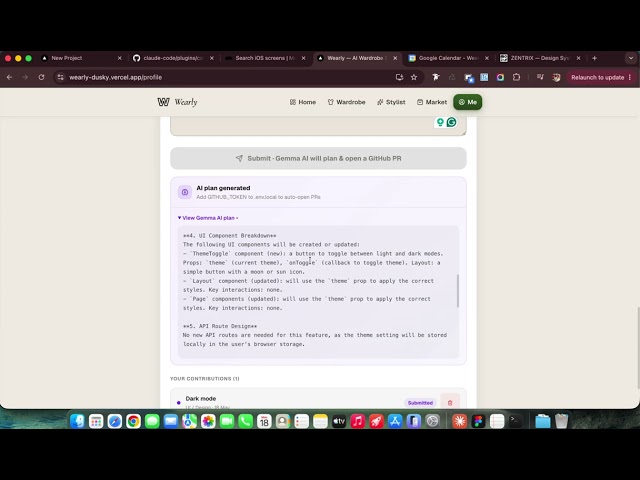
Task: Close the Google Calendar tab
Action: (487, 58)
